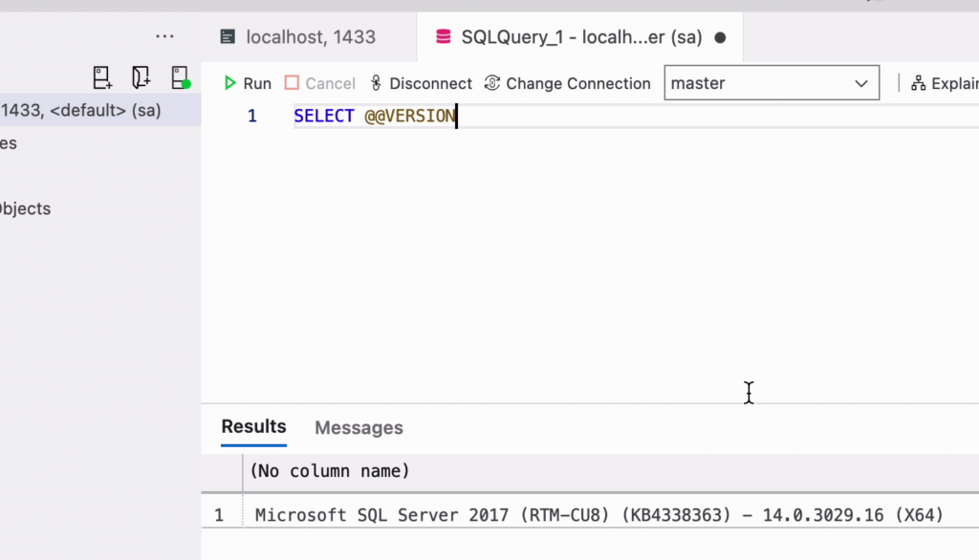Screen dimensions: 979x560
Task: Click the dropdown chevron in database selector
Action: click(860, 83)
